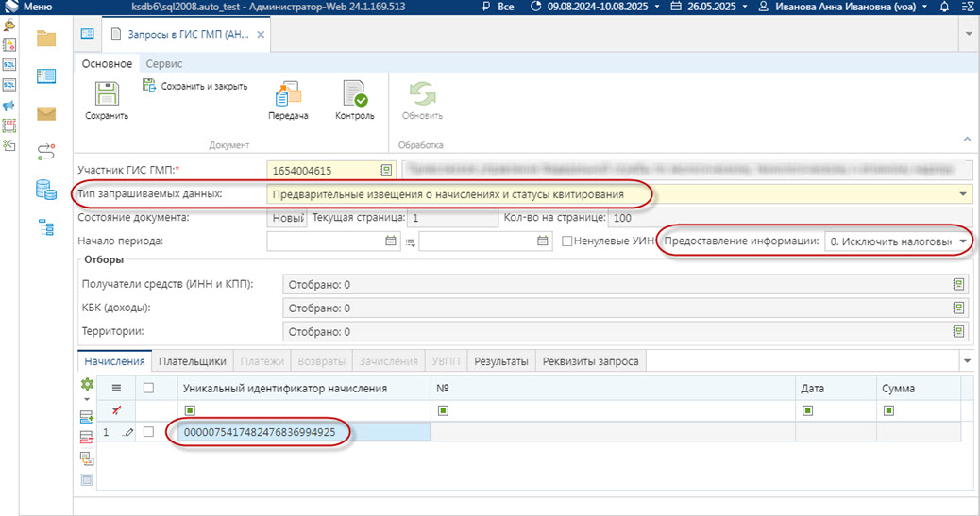The image size is (980, 516).
Task: Open КБК (доходы) selection list icon
Action: pos(958,308)
